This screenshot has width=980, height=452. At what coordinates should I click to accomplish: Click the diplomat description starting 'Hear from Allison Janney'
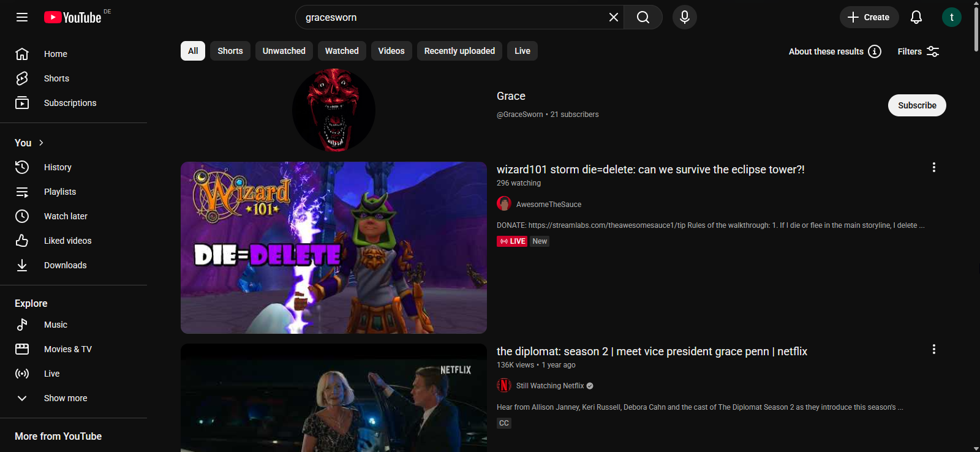(x=700, y=407)
